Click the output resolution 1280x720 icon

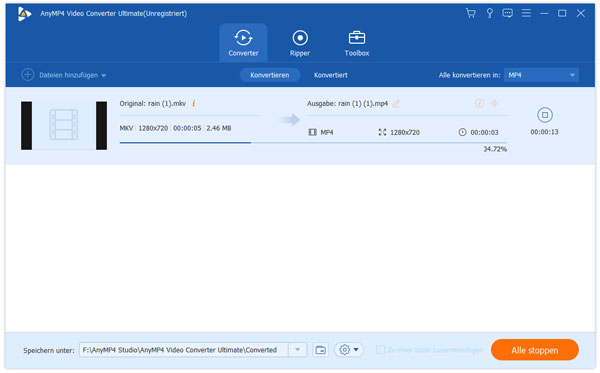coord(382,132)
